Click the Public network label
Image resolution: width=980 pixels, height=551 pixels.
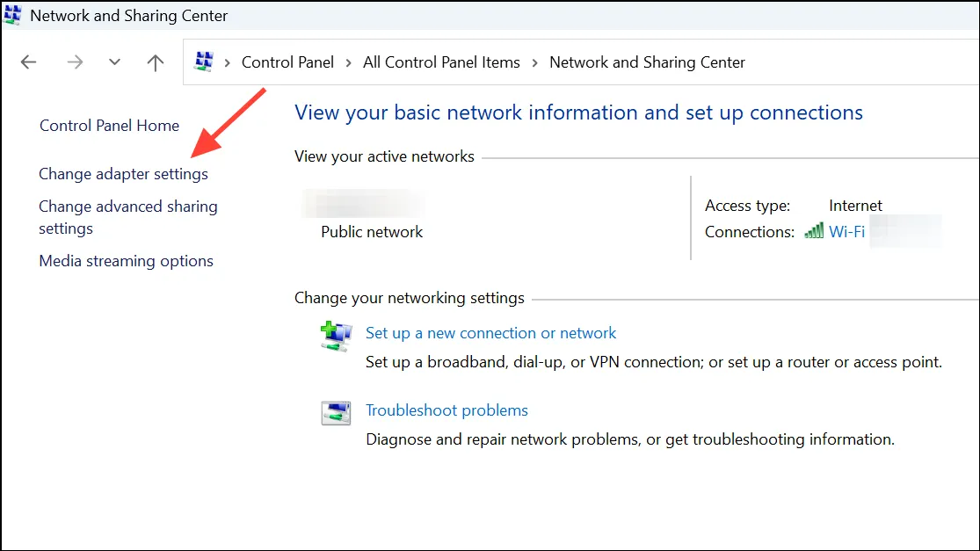click(372, 232)
